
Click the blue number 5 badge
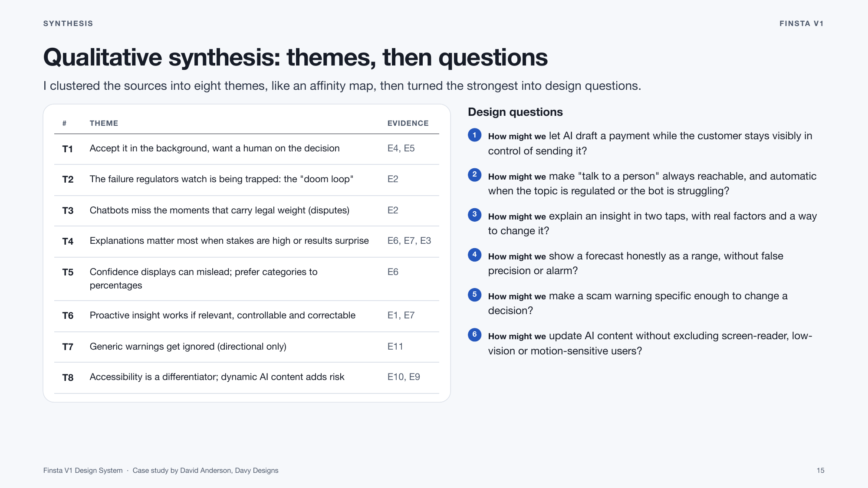pos(474,295)
